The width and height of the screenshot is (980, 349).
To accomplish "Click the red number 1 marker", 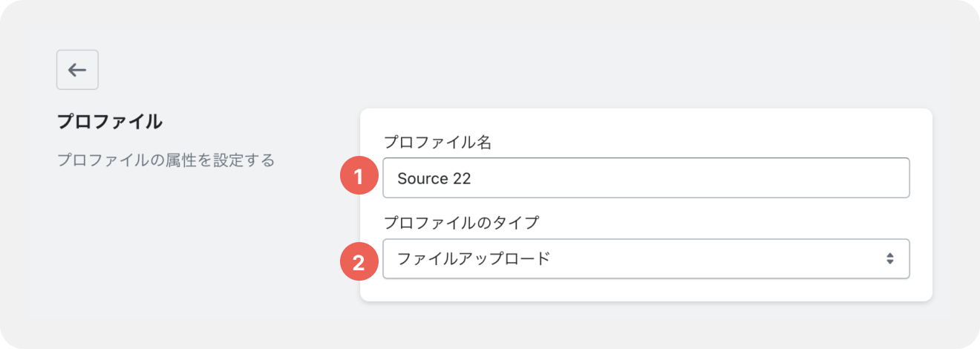I will pyautogui.click(x=359, y=178).
